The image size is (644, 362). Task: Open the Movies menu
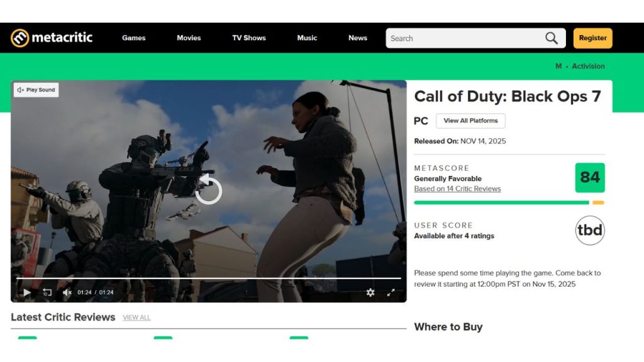tap(189, 38)
